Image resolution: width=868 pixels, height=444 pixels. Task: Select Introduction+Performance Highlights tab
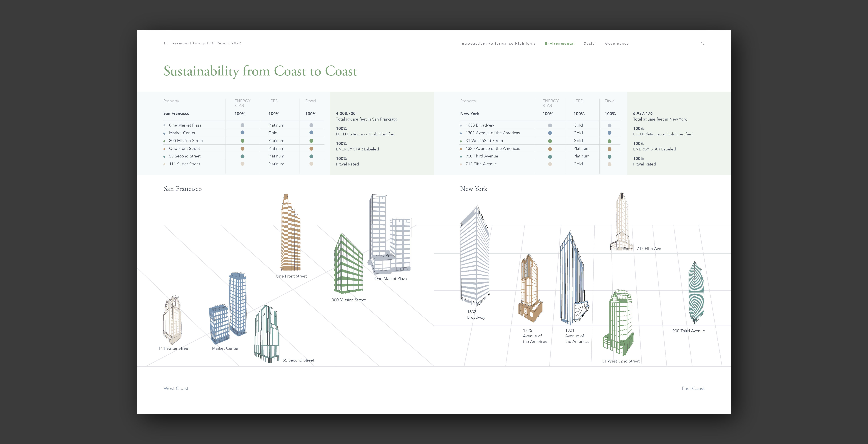click(x=498, y=43)
